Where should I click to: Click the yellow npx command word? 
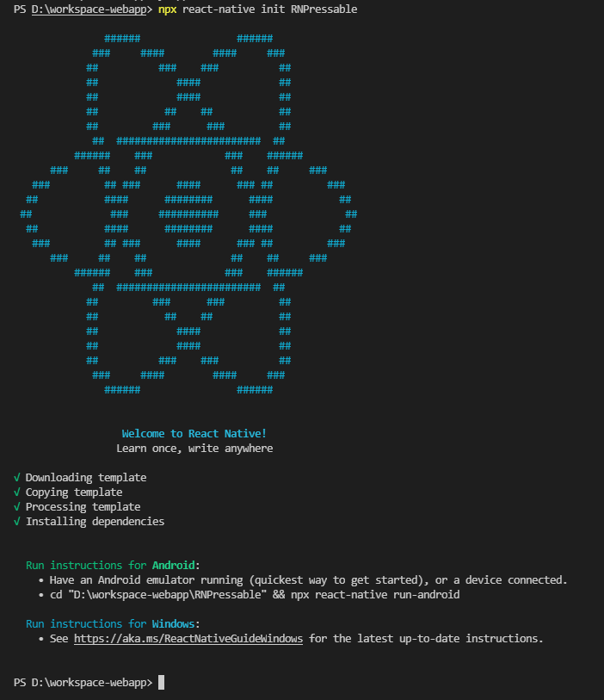coord(167,9)
